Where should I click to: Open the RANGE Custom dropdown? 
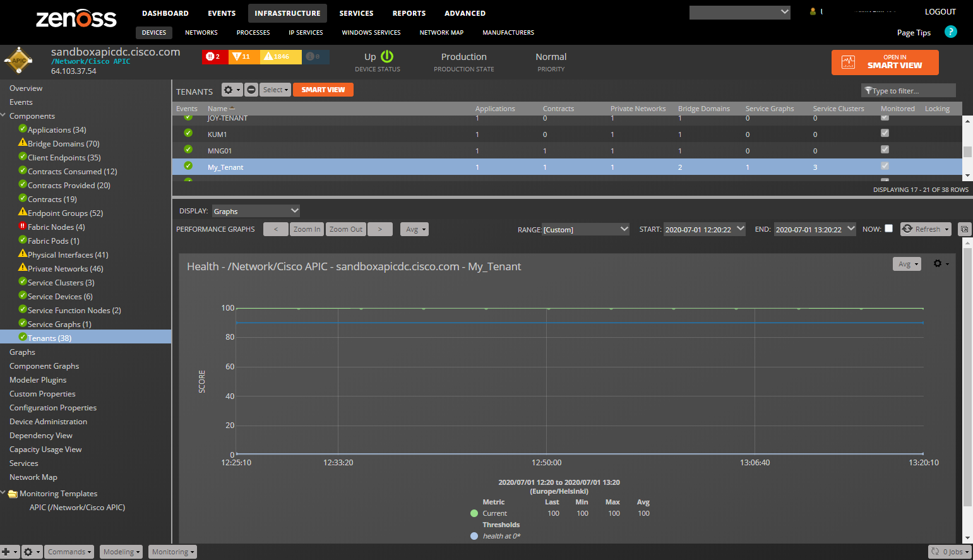[x=586, y=229]
